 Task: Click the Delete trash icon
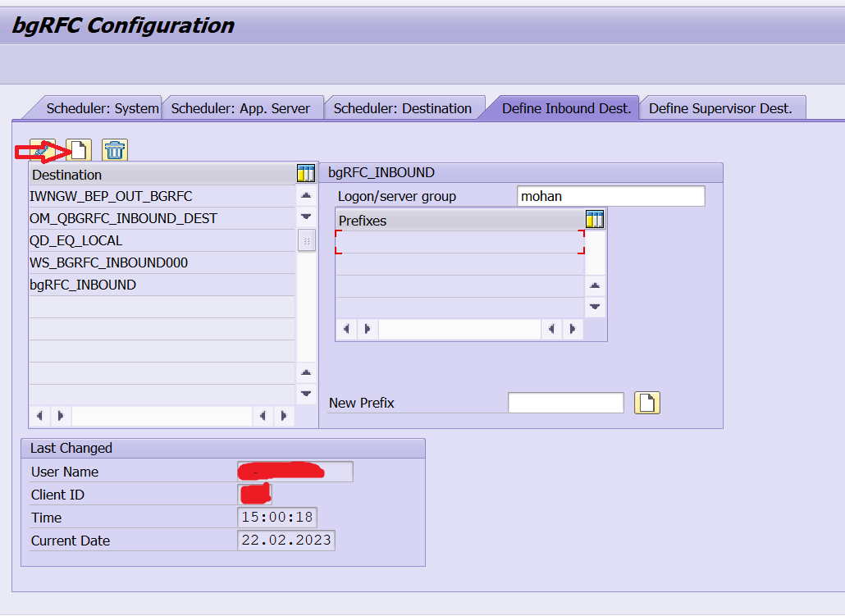click(x=114, y=149)
